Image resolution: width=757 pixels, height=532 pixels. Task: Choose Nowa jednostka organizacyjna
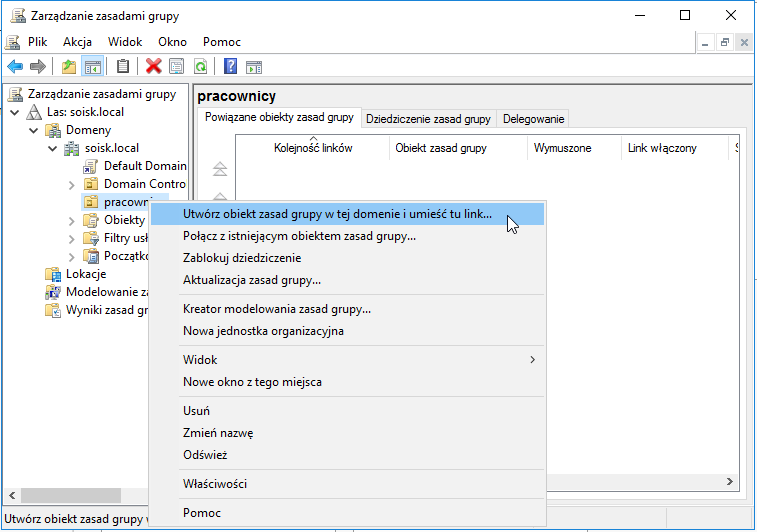click(347, 331)
